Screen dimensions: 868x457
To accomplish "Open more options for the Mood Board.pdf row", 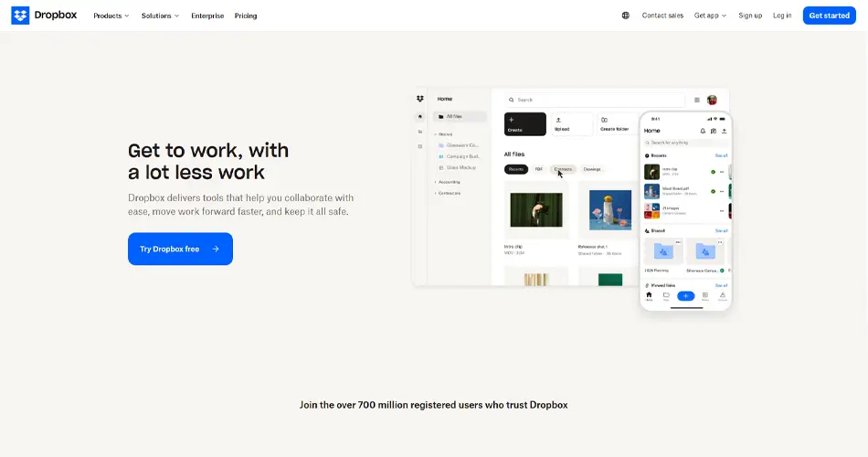I will click(721, 191).
